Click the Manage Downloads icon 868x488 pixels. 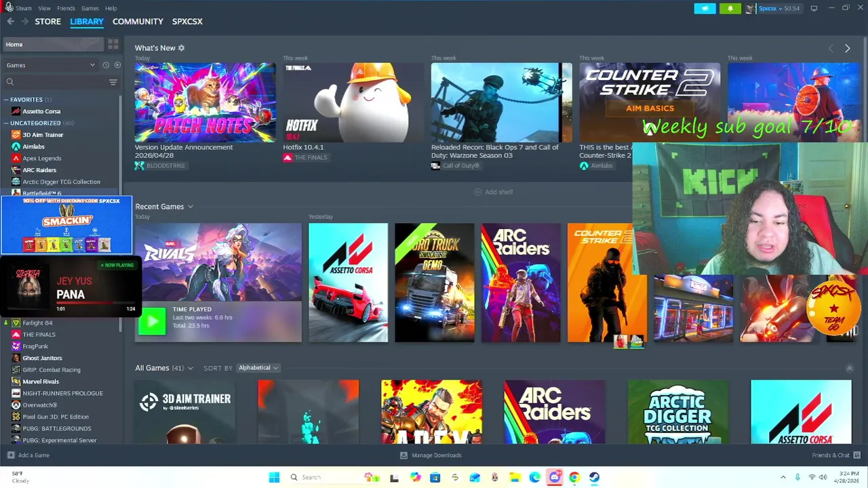[403, 455]
